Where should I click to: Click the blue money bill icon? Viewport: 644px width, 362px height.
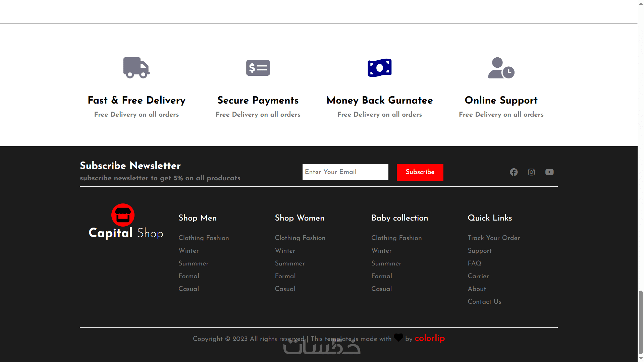[379, 68]
